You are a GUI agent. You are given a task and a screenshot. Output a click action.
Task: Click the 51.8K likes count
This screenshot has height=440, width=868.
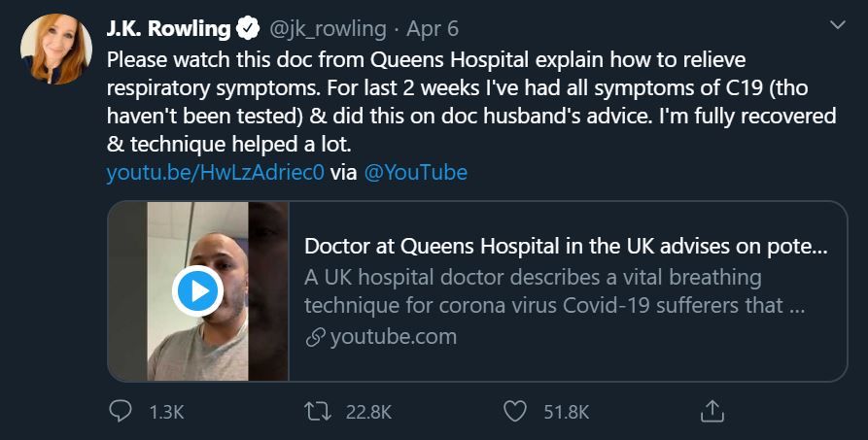pyautogui.click(x=566, y=412)
